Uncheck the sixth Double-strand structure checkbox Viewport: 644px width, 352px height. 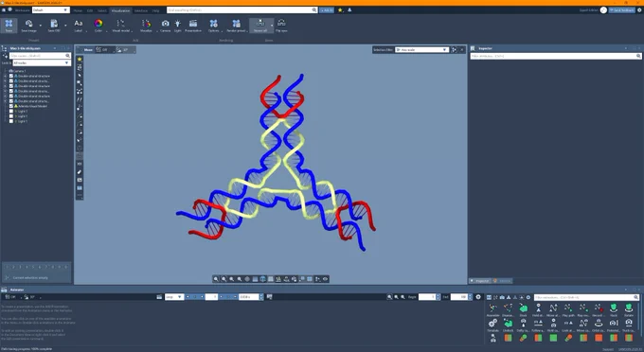point(11,101)
